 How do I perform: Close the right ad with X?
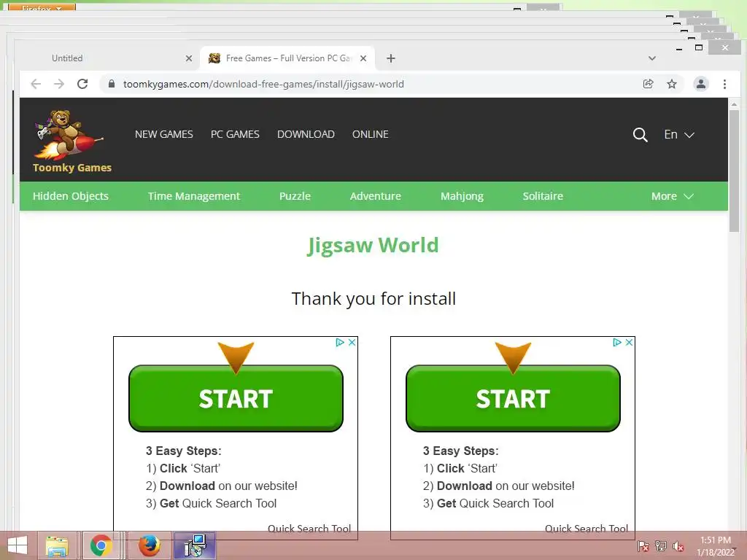[630, 342]
